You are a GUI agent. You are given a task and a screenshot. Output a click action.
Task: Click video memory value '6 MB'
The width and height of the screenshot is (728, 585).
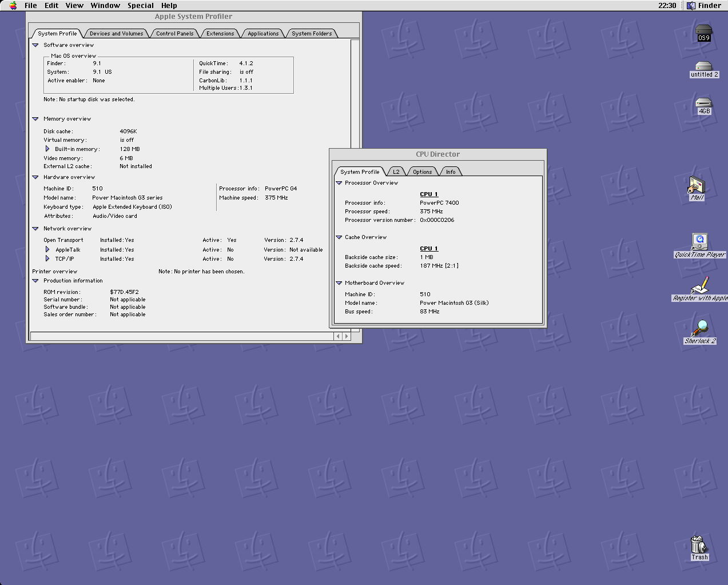pos(126,158)
